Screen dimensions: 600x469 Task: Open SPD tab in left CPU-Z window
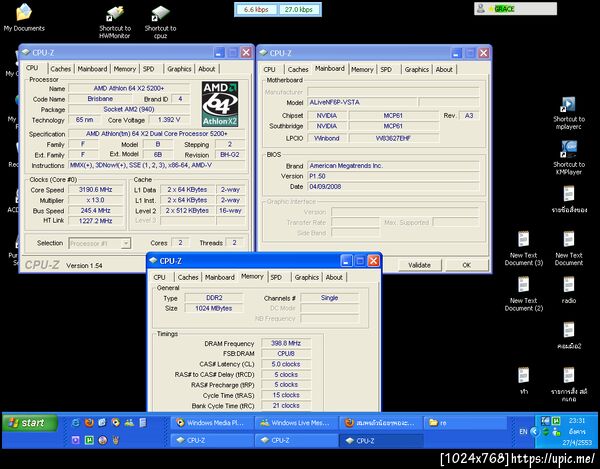click(x=148, y=69)
